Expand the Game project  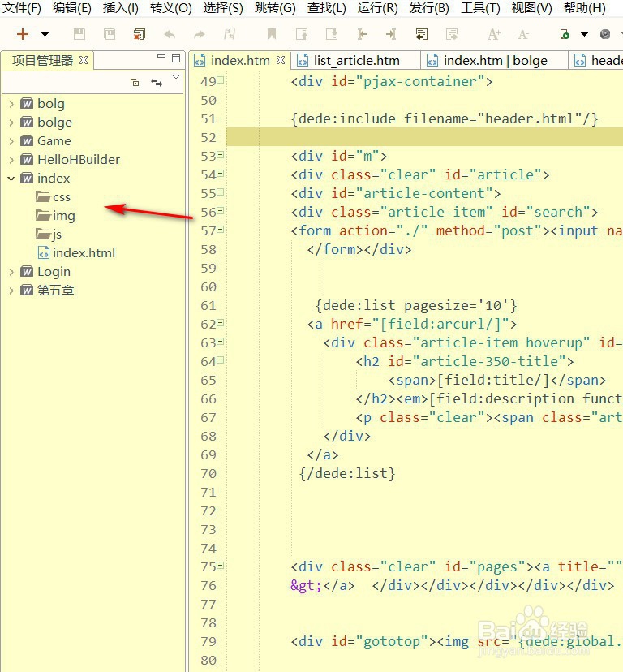click(11, 141)
